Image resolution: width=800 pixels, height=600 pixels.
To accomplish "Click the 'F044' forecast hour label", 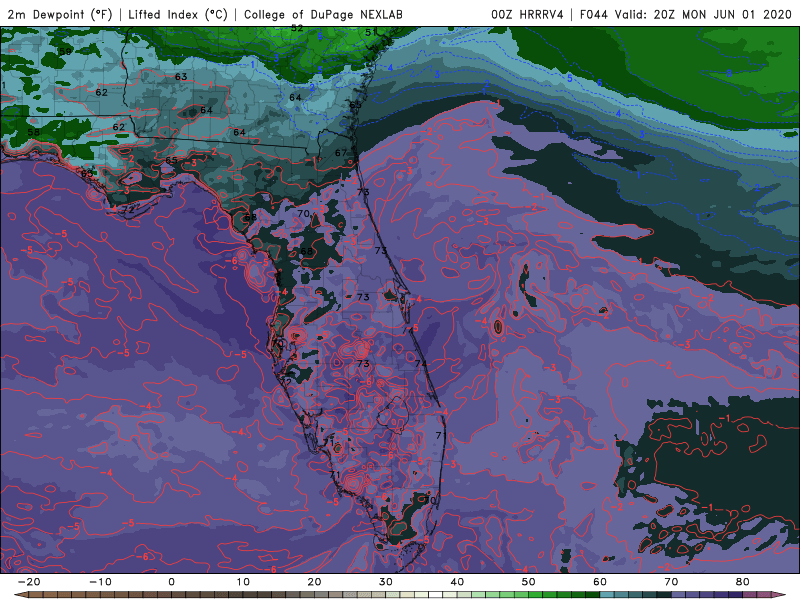I will 593,14.
